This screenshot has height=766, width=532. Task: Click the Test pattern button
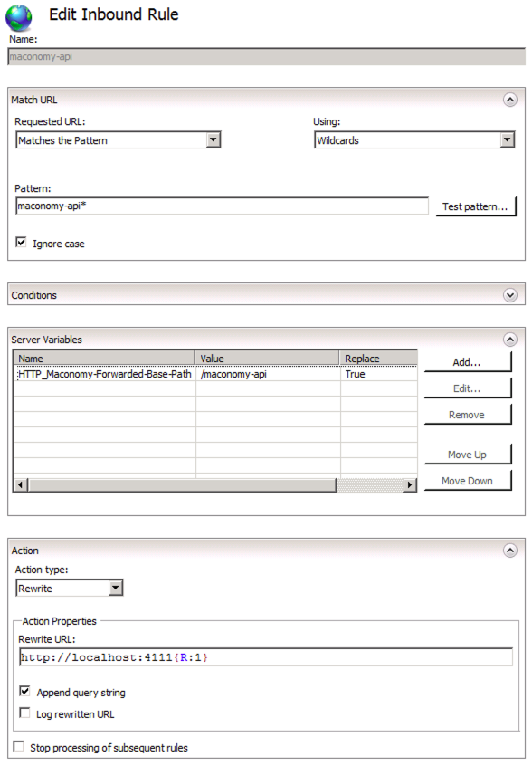click(475, 206)
